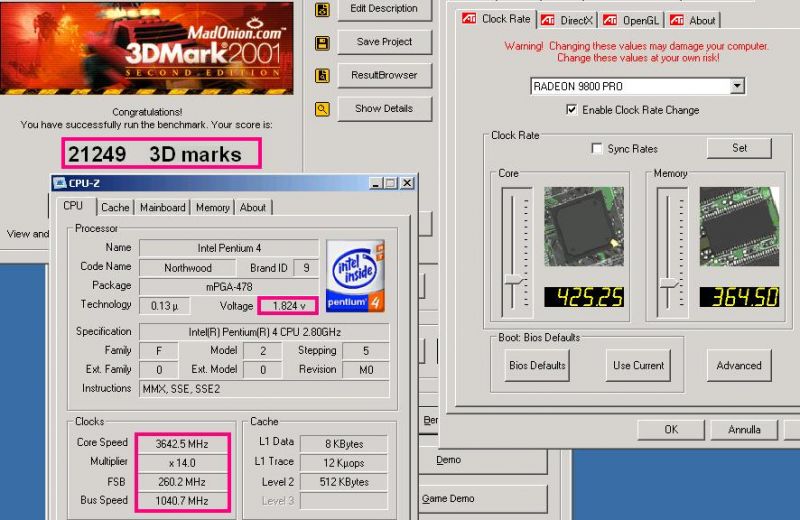
Task: Open CPU-Z About tab
Action: [253, 207]
